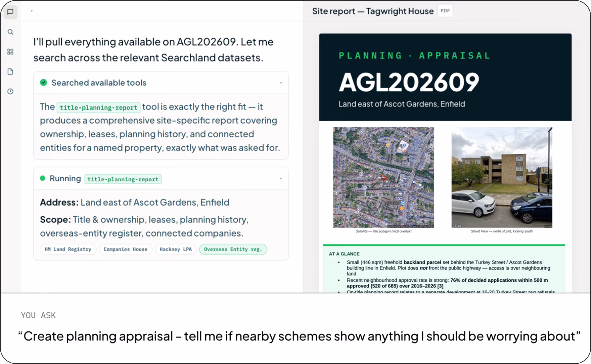Click 'Satellite — title polygon (red) overlaid' caption
Screen dimensions: 591x364
click(383, 231)
